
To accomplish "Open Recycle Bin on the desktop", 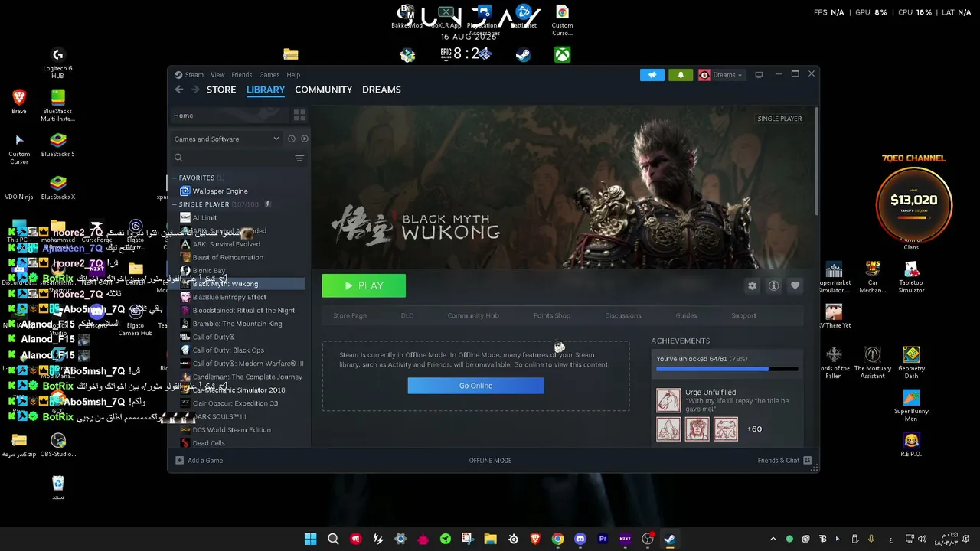I will 58,487.
